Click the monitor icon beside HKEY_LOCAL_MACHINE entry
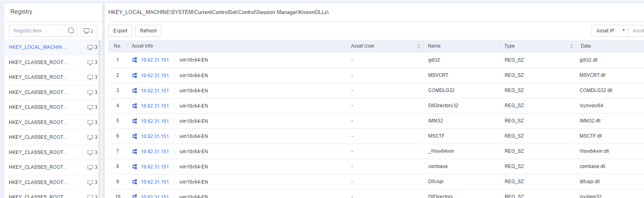 (90, 47)
